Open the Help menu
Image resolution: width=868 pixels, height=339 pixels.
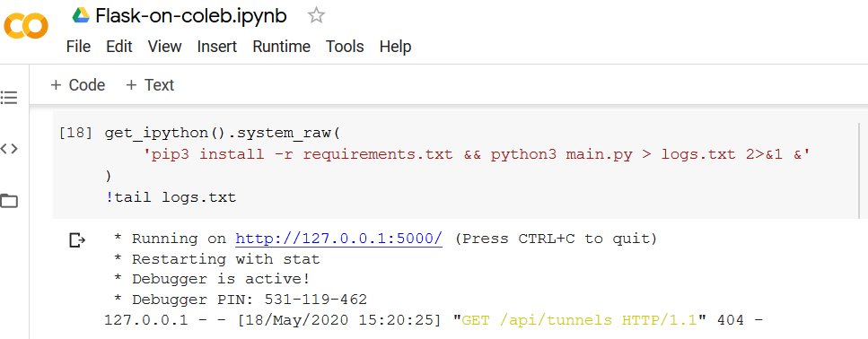pos(395,47)
